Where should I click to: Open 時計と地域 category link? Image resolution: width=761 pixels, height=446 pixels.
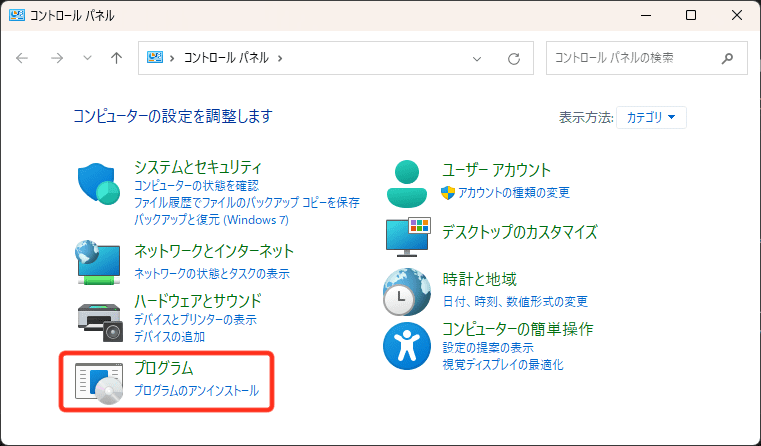pyautogui.click(x=480, y=279)
